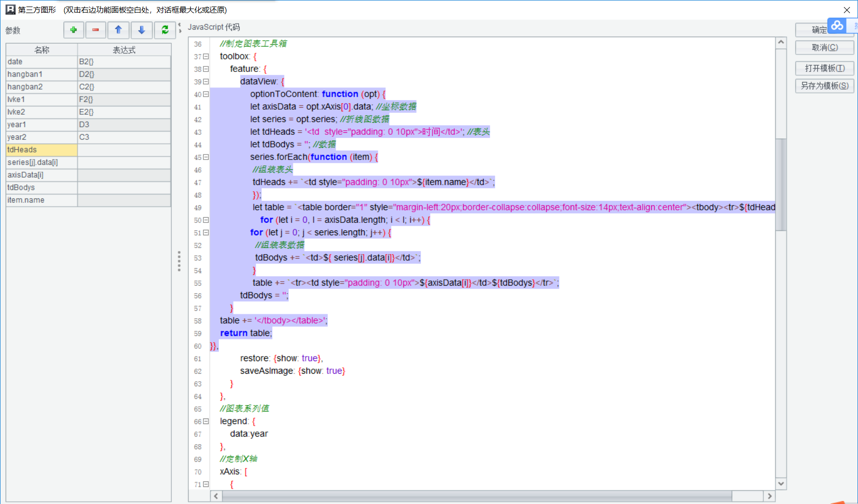
Task: Click the horizontal scrollbar right arrow
Action: point(769,496)
